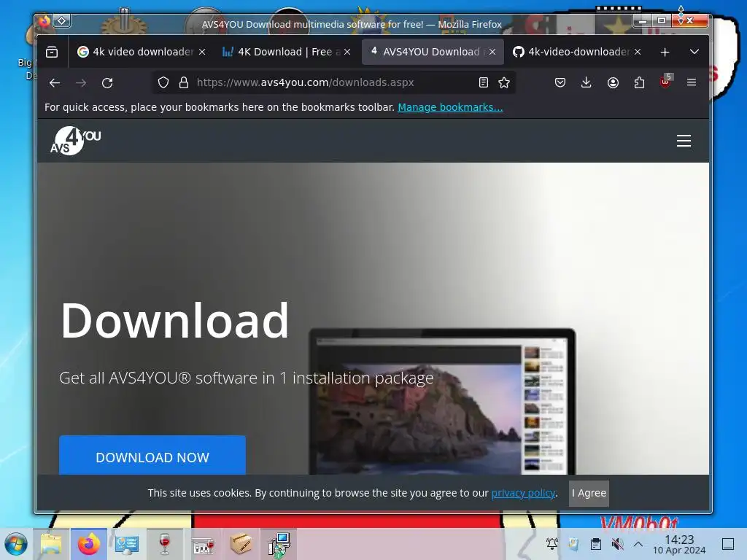Click the Firefox taskbar icon
This screenshot has width=747, height=560.
pos(88,544)
